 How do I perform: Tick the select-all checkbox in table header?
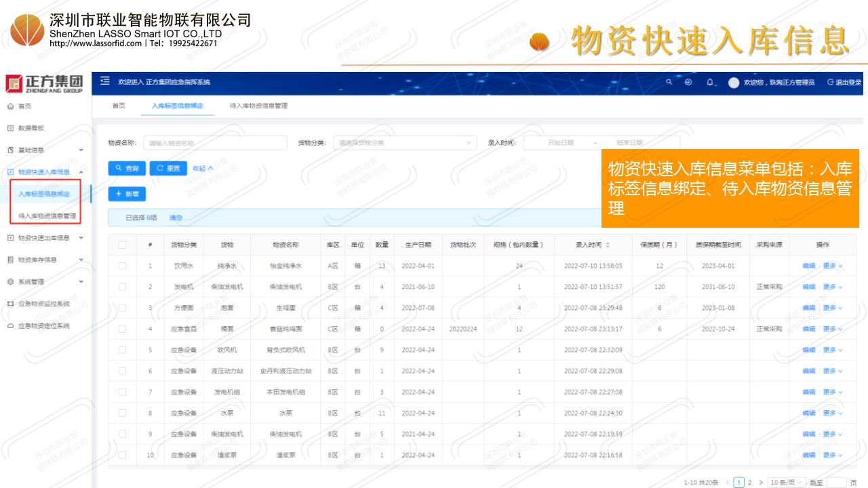[122, 245]
